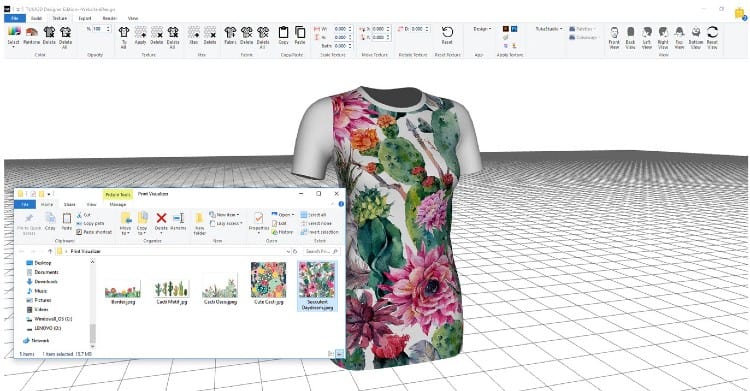Screen dimensions: 750x391
Task: Open the Select color palette tool
Action: click(14, 36)
